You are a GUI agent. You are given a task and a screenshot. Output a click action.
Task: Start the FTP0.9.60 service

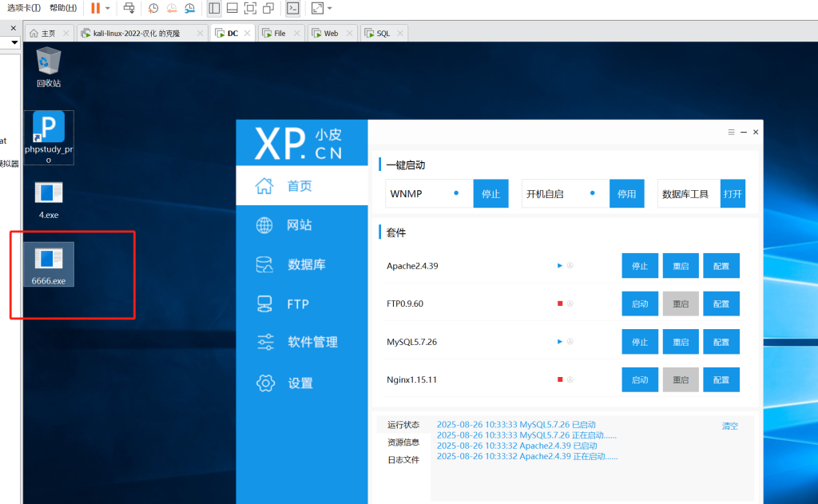point(640,304)
